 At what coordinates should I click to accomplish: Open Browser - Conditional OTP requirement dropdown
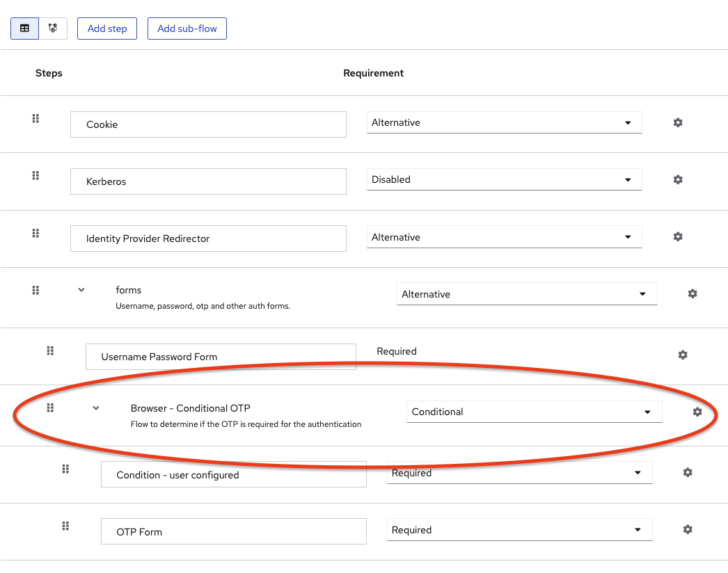coord(534,412)
